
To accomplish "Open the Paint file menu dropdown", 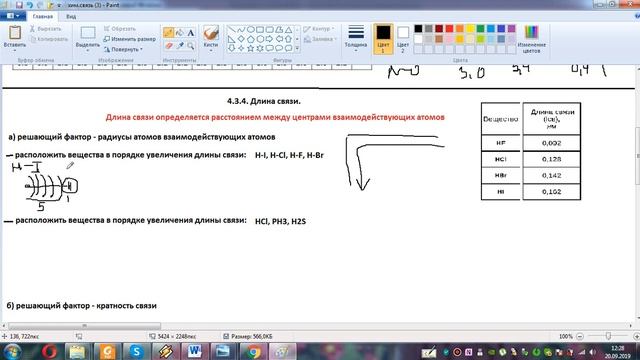I will [13, 16].
